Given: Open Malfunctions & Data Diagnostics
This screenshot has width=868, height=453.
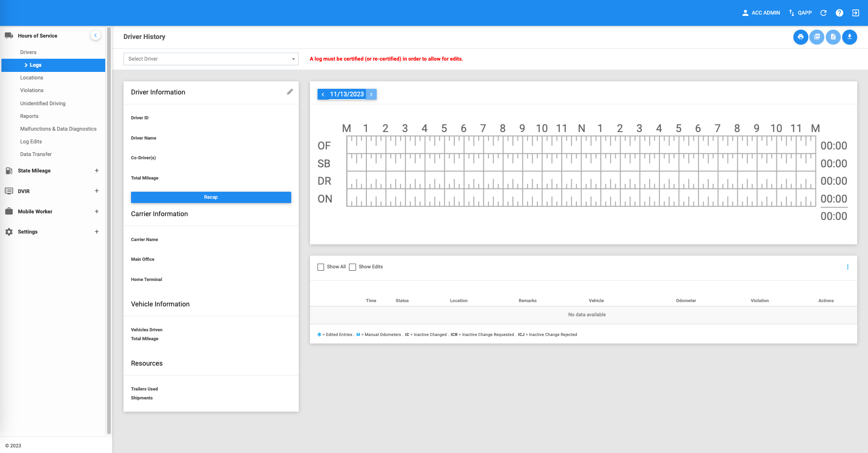Looking at the screenshot, I should (58, 129).
